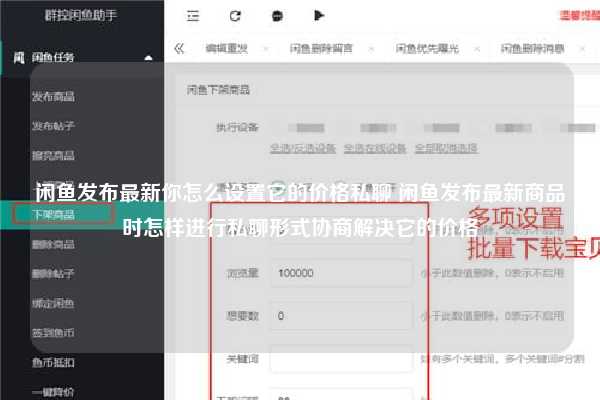This screenshot has width=600, height=400.
Task: Collapse the 闲鱼任务 menu arrow
Action: pos(148,58)
